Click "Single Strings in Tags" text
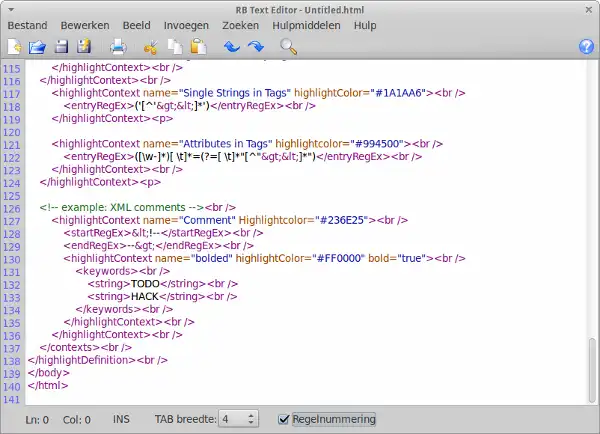This screenshot has width=600, height=434. click(235, 93)
